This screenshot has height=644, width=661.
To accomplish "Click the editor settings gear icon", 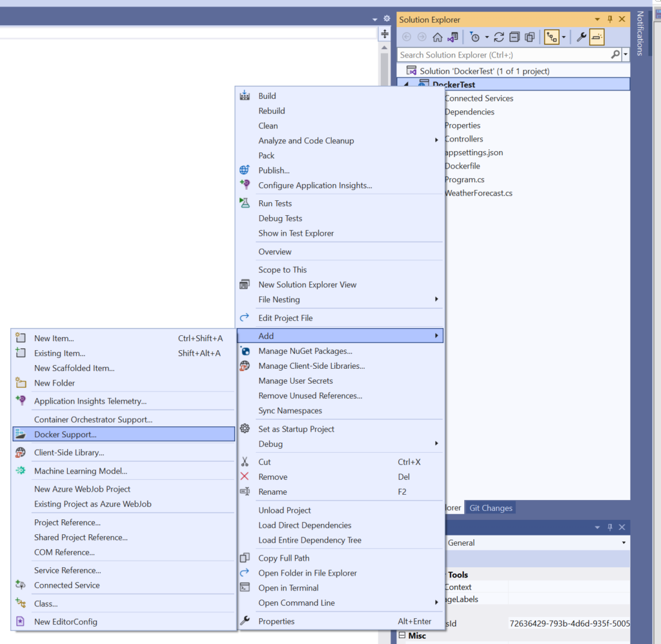I will click(387, 19).
